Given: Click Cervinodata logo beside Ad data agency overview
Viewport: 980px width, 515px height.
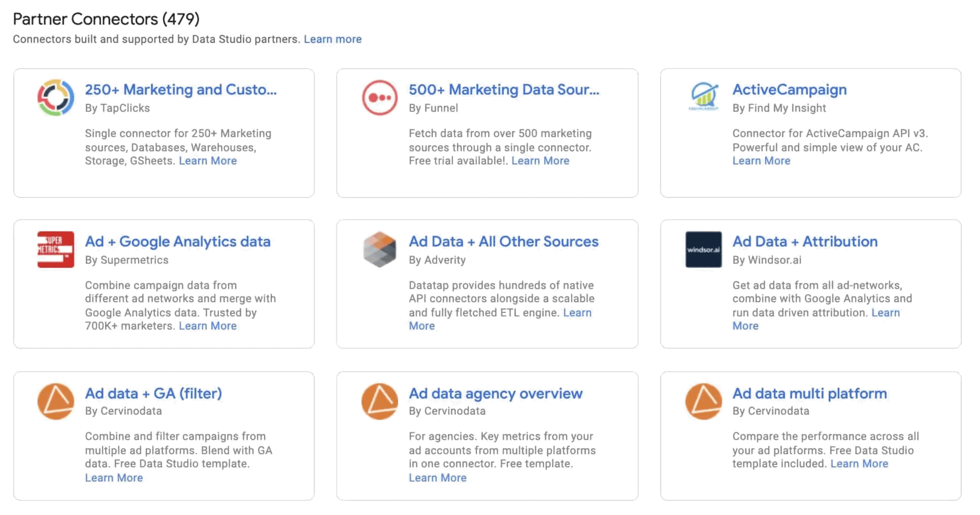Looking at the screenshot, I should tap(379, 401).
